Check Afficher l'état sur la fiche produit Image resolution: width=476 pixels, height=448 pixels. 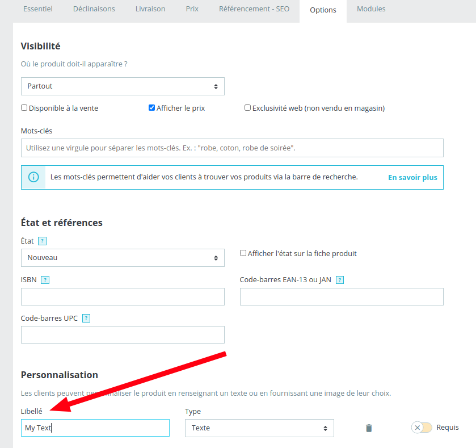click(243, 253)
